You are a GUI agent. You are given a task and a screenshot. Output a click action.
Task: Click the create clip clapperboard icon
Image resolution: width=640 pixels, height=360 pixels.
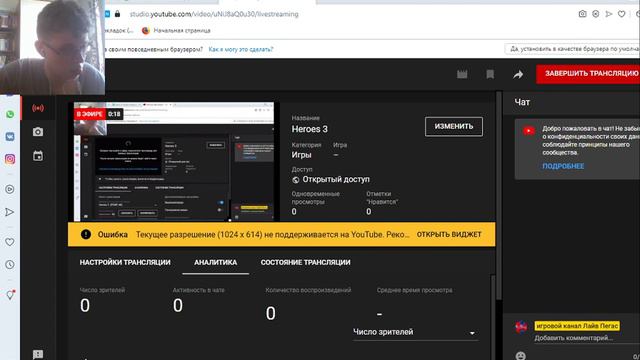click(x=462, y=74)
